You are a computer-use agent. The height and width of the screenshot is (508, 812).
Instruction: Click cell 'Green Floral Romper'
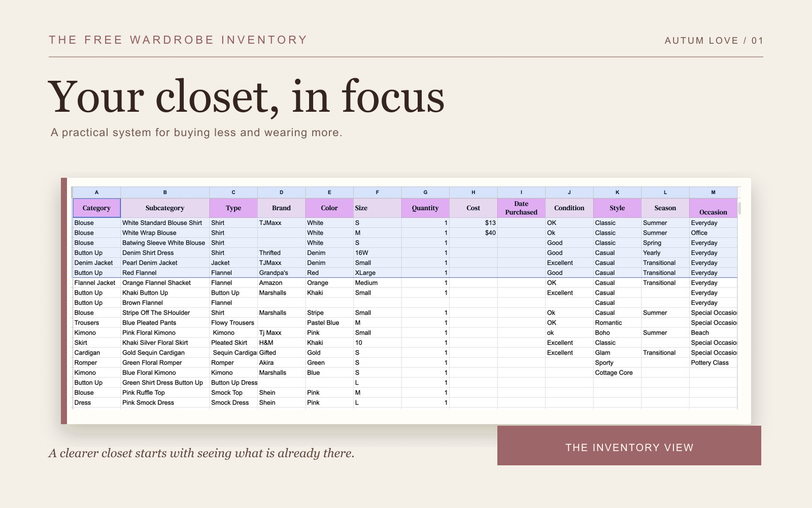click(x=165, y=363)
